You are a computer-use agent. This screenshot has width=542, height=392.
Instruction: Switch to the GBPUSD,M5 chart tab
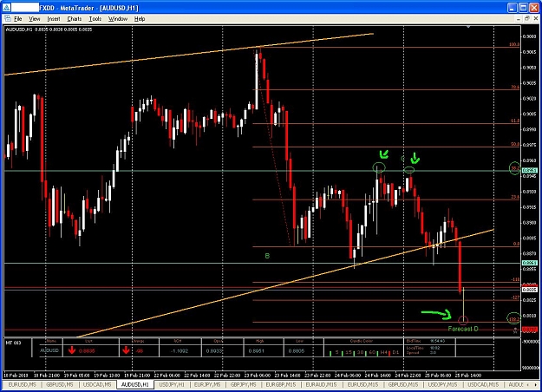(x=60, y=384)
